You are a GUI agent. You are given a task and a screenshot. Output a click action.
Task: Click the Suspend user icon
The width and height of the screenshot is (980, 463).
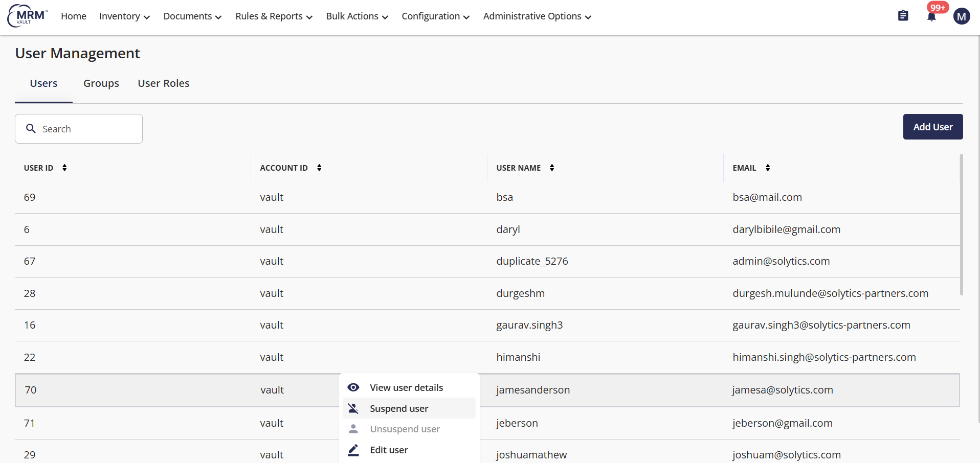click(x=353, y=408)
